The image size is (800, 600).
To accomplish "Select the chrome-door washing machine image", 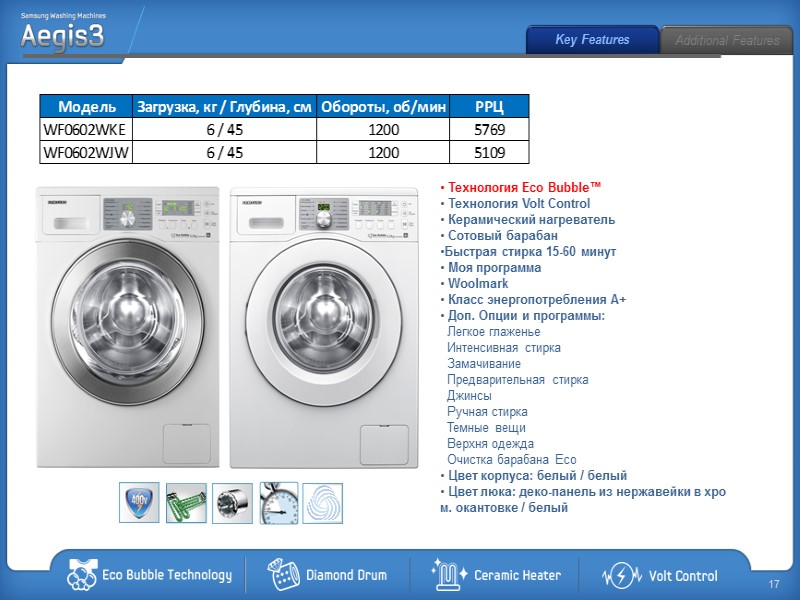I will [x=128, y=327].
